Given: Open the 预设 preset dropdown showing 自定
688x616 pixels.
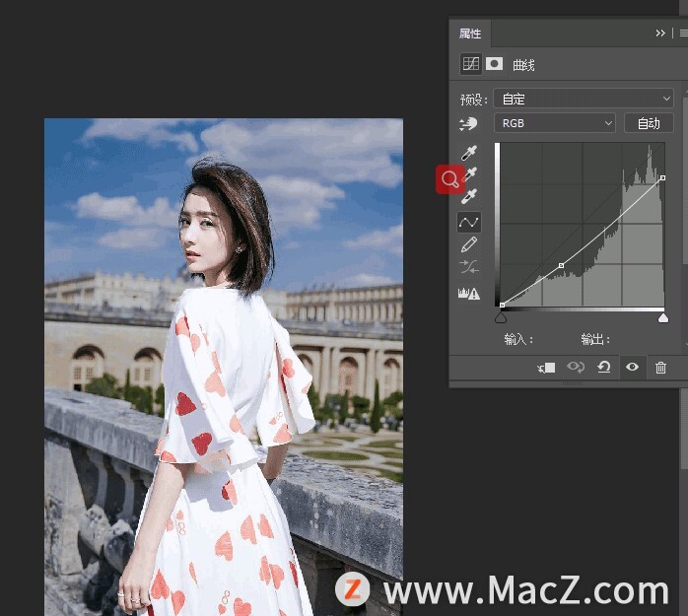Looking at the screenshot, I should [584, 99].
